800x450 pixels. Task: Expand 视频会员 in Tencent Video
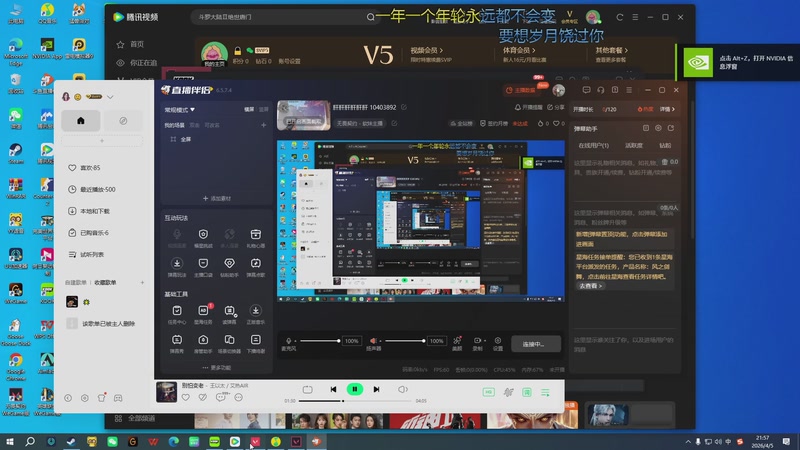point(427,50)
